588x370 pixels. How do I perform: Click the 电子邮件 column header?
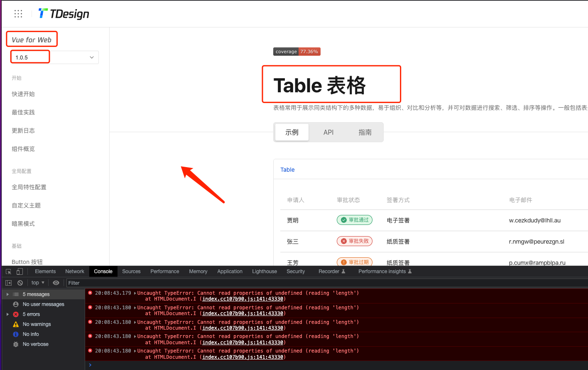[521, 200]
